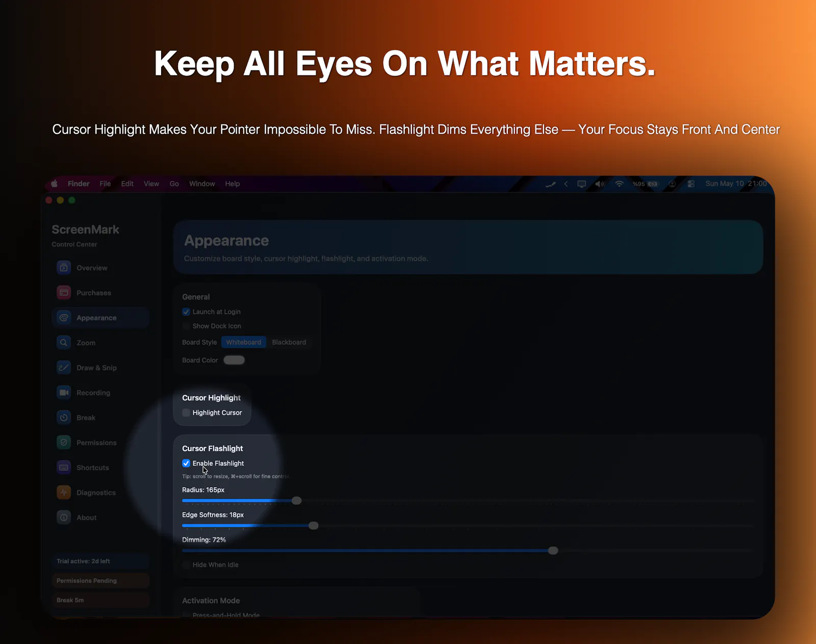816x644 pixels.
Task: Open the Diagnostics pulse icon in sidebar
Action: click(64, 493)
